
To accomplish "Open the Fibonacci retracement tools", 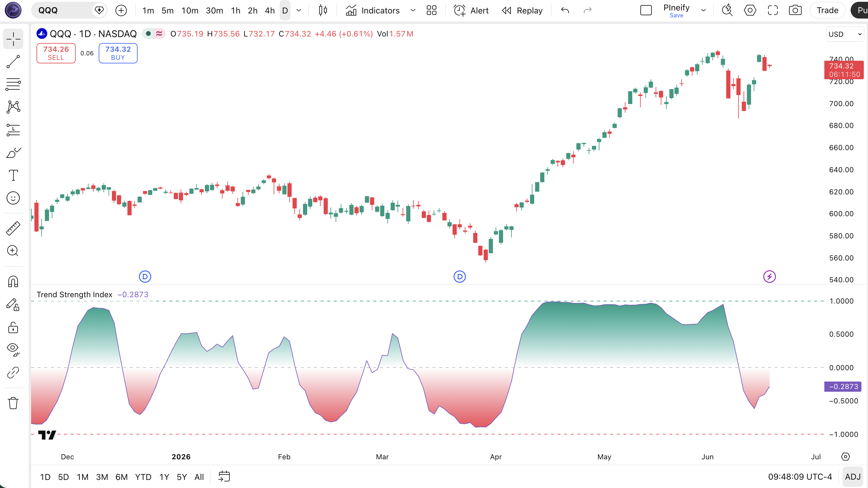I will [x=13, y=84].
